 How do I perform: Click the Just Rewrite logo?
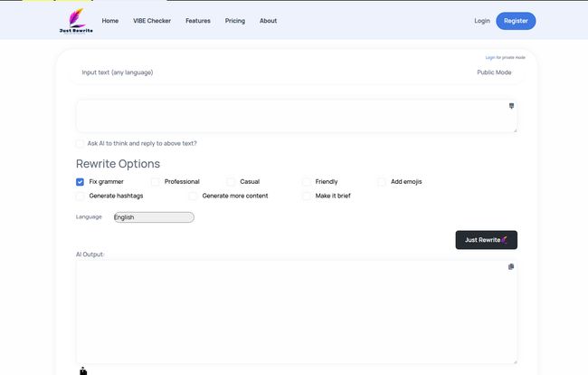pyautogui.click(x=75, y=20)
